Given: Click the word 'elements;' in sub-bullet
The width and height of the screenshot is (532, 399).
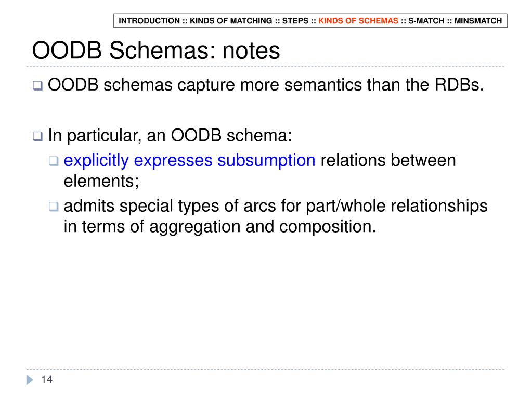Looking at the screenshot, I should click(101, 181).
